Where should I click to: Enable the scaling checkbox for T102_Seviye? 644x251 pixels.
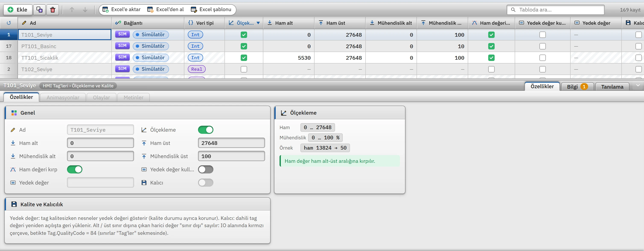[244, 69]
